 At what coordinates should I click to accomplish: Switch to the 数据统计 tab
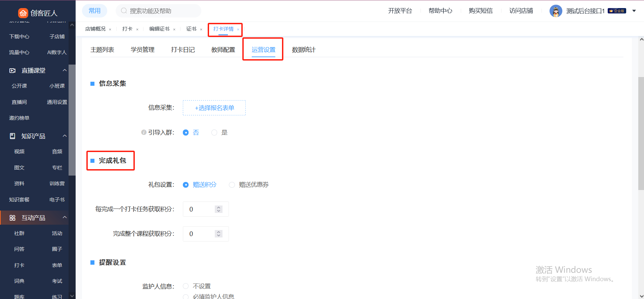pos(304,50)
